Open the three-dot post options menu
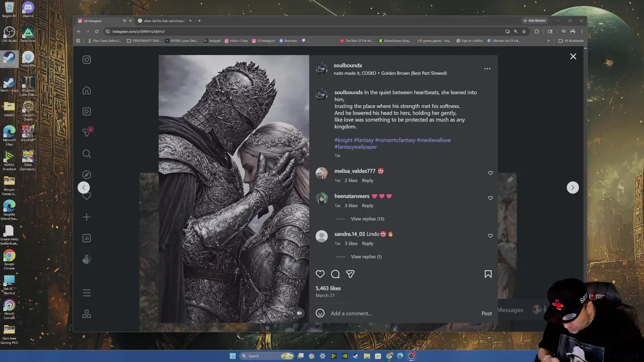Viewport: 644px width, 362px height. (487, 69)
